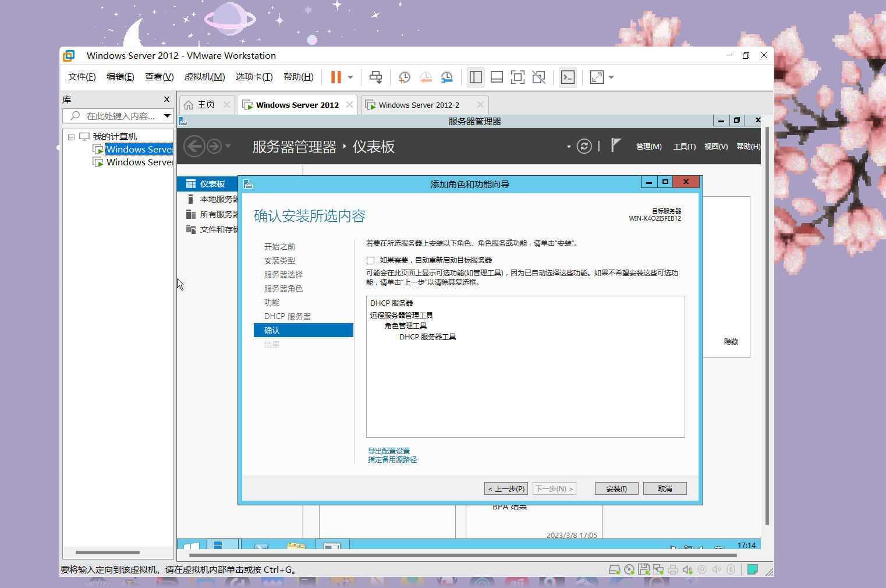This screenshot has height=588, width=886.
Task: Open the power options dropdown beside the pause button
Action: click(x=350, y=77)
